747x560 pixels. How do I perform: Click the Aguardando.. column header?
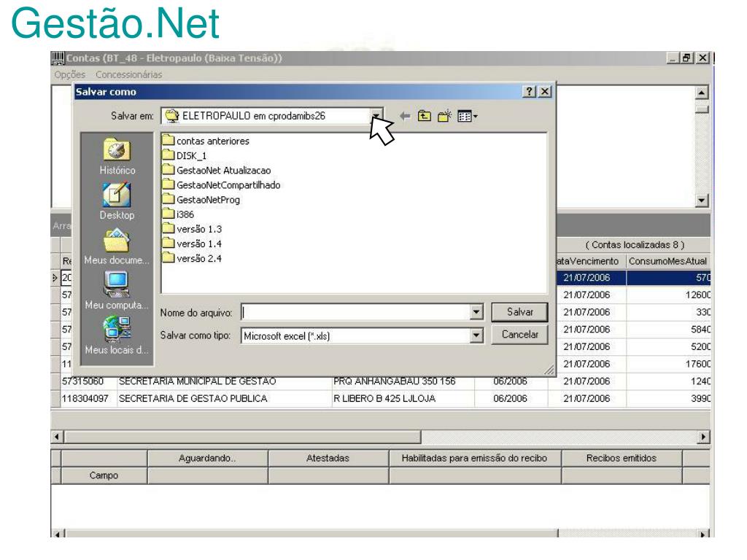coord(207,458)
